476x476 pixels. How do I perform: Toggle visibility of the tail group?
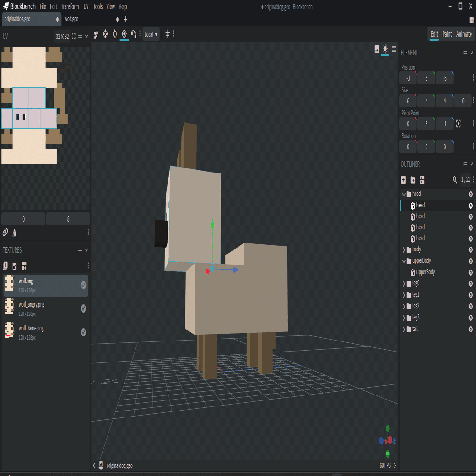pos(471,329)
